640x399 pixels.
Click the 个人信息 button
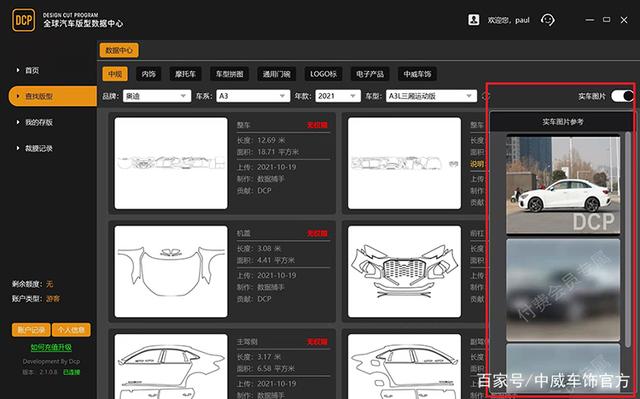pyautogui.click(x=71, y=330)
